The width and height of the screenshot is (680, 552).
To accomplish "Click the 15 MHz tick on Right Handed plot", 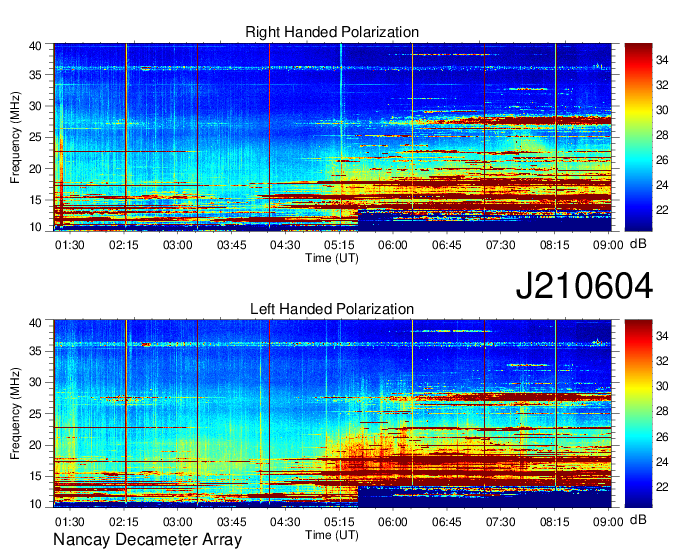I will pyautogui.click(x=35, y=200).
